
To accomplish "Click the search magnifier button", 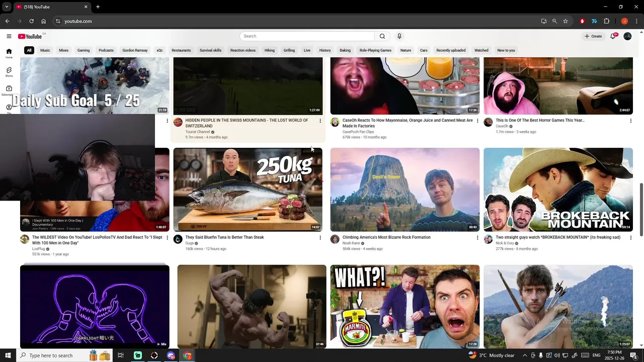I will click(x=382, y=36).
